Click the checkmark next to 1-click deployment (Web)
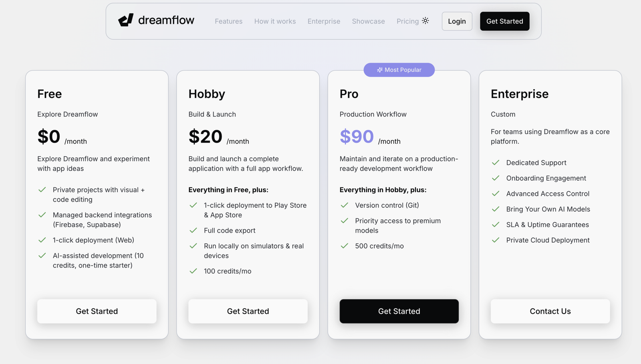This screenshot has width=641, height=364. 42,240
